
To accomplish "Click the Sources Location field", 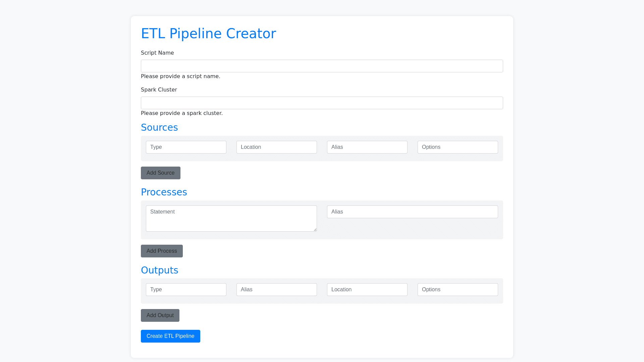I will click(276, 147).
